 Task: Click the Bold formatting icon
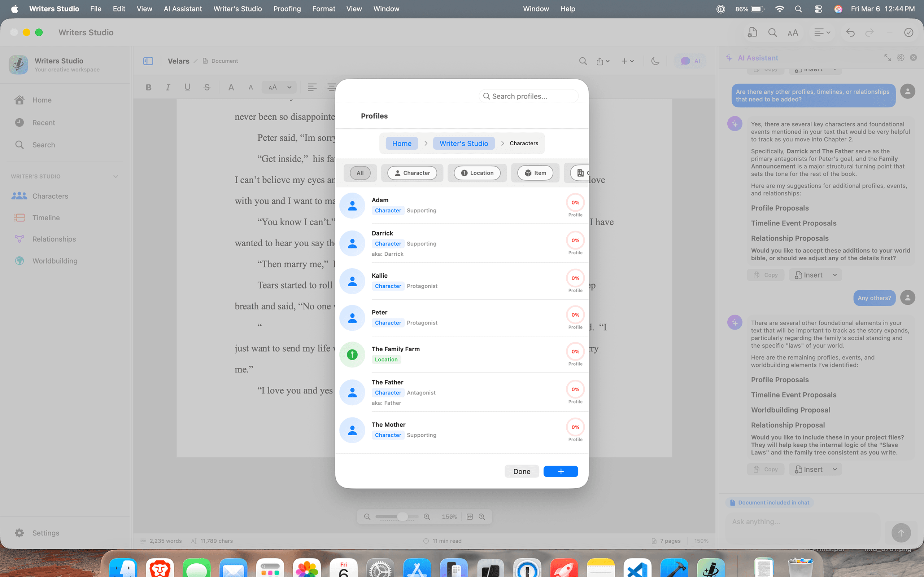click(149, 87)
